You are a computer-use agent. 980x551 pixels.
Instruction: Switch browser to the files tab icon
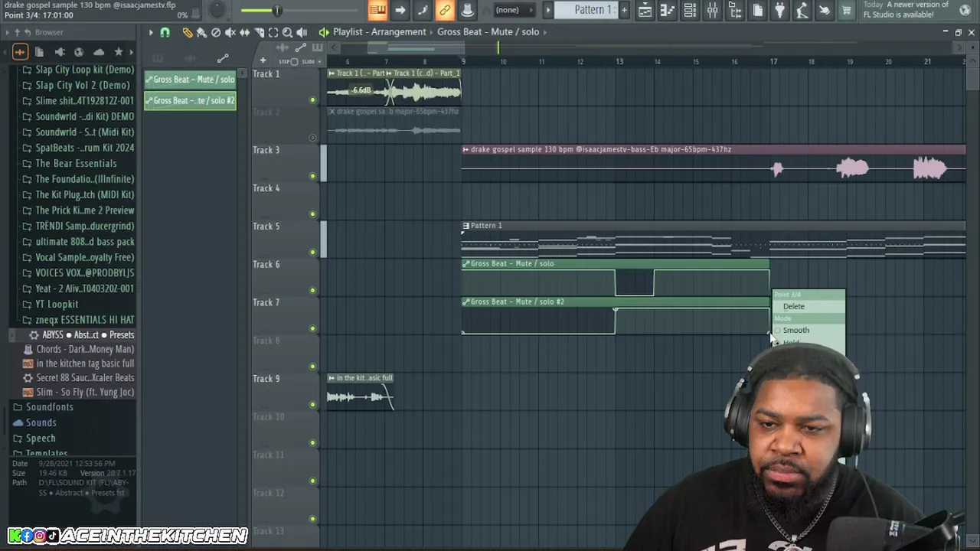[39, 52]
